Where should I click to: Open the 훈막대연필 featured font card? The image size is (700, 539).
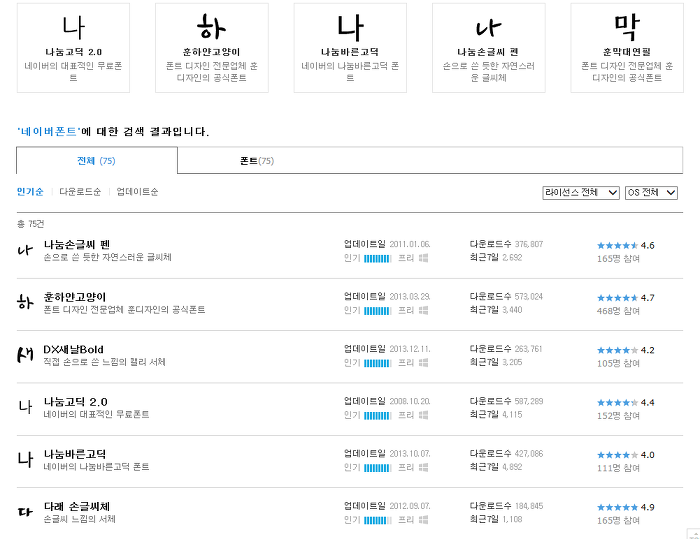point(627,48)
